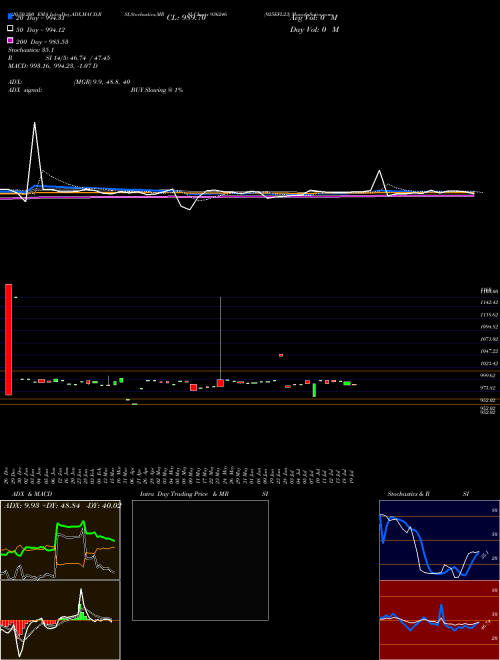Click the blue RSI spike in the red panel
Screen dimensions: 500x660
point(441,614)
